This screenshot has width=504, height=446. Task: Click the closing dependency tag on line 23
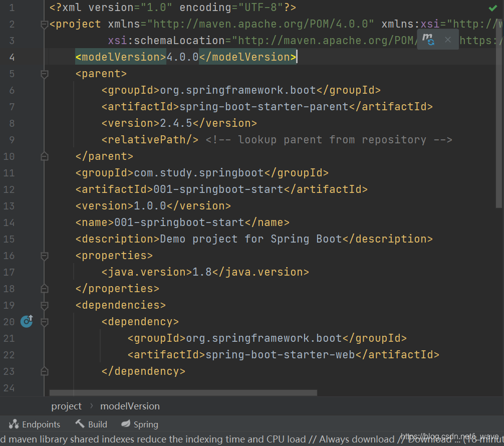coord(143,371)
